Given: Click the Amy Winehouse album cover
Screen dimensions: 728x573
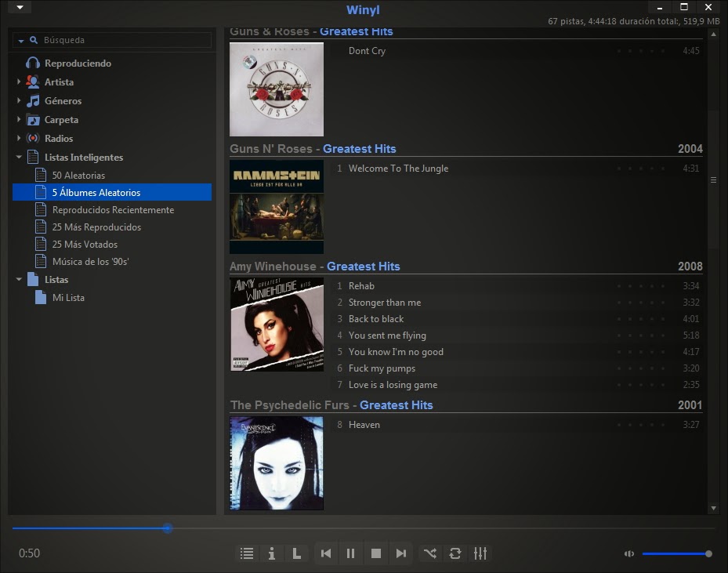Looking at the screenshot, I should point(277,325).
